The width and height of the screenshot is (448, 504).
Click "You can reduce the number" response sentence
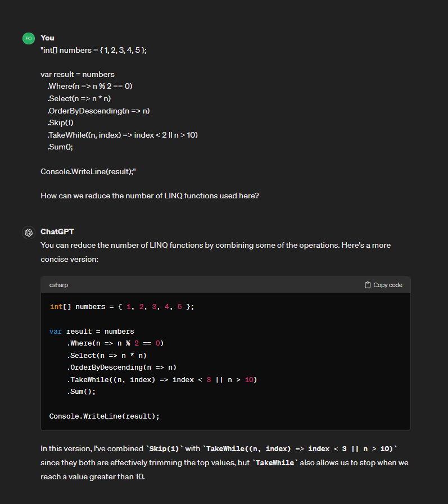[x=215, y=246]
